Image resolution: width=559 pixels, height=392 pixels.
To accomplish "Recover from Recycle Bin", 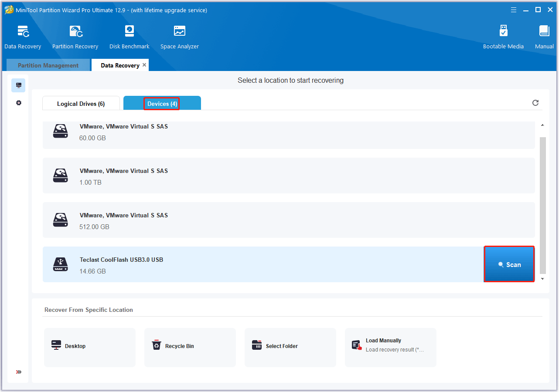I will click(190, 348).
